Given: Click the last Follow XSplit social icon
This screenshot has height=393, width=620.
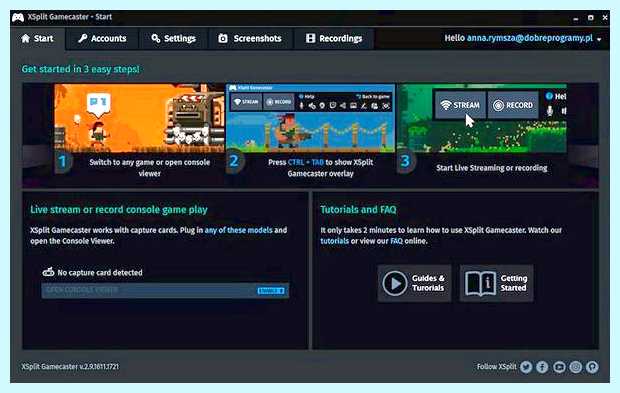Looking at the screenshot, I should point(592,367).
